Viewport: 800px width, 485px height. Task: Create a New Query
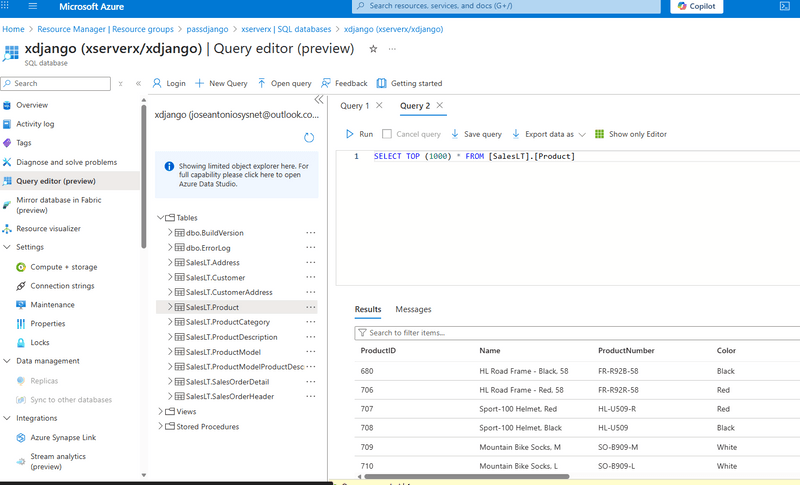tap(221, 83)
